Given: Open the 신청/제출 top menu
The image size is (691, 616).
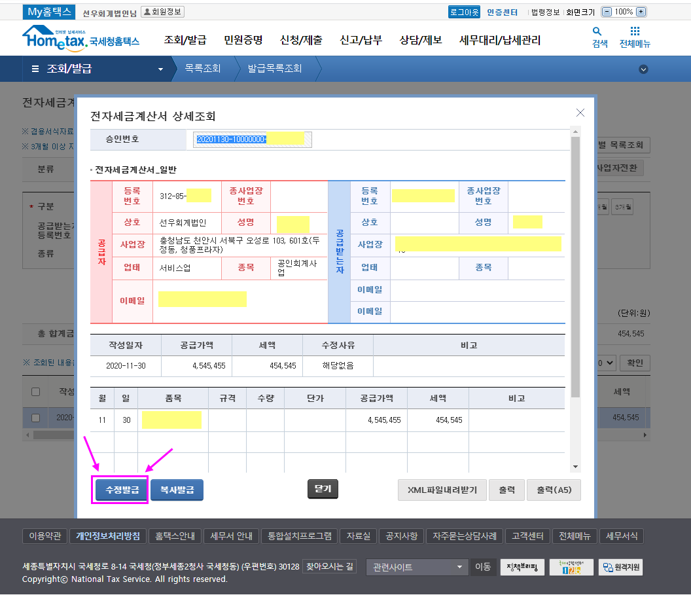Looking at the screenshot, I should [302, 40].
